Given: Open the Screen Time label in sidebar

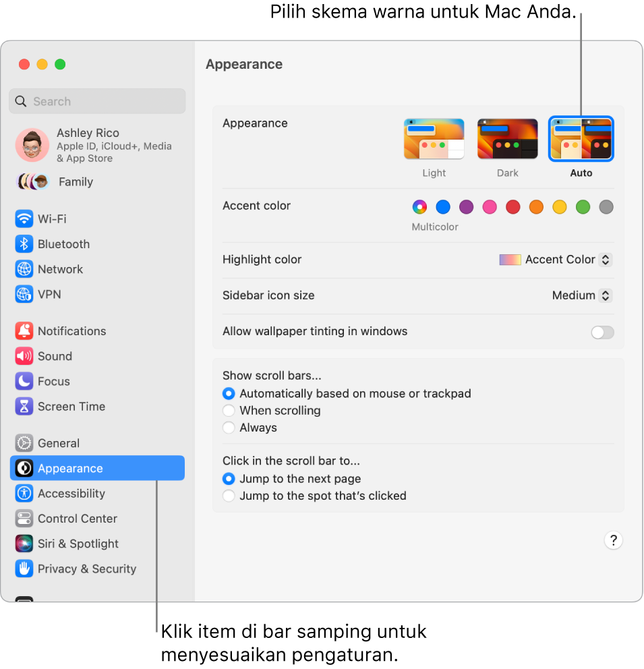Looking at the screenshot, I should [x=71, y=407].
